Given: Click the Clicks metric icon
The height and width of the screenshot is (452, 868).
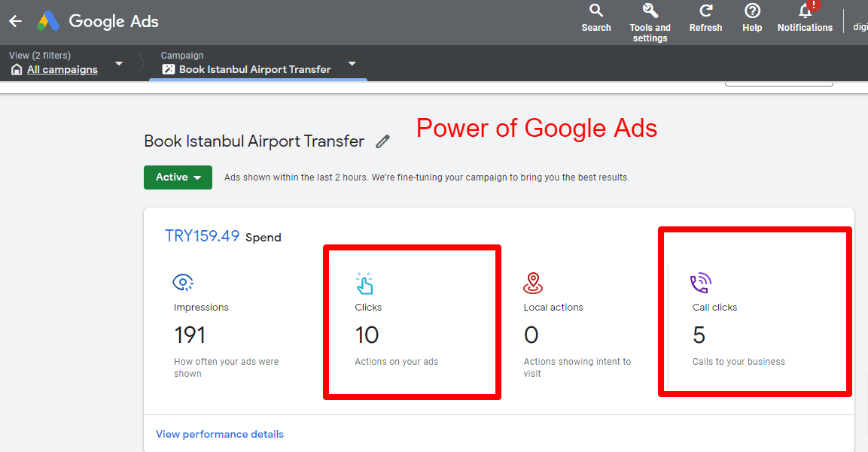Looking at the screenshot, I should pos(364,284).
